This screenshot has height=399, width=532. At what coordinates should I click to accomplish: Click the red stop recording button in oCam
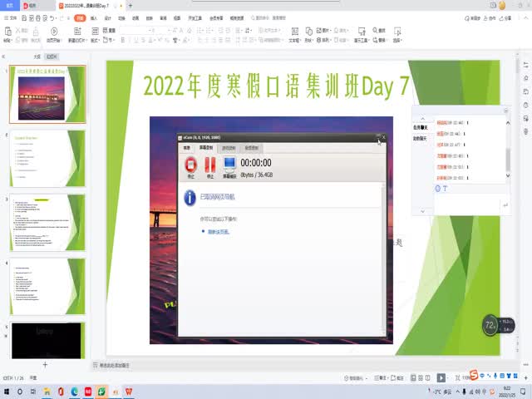[190, 165]
